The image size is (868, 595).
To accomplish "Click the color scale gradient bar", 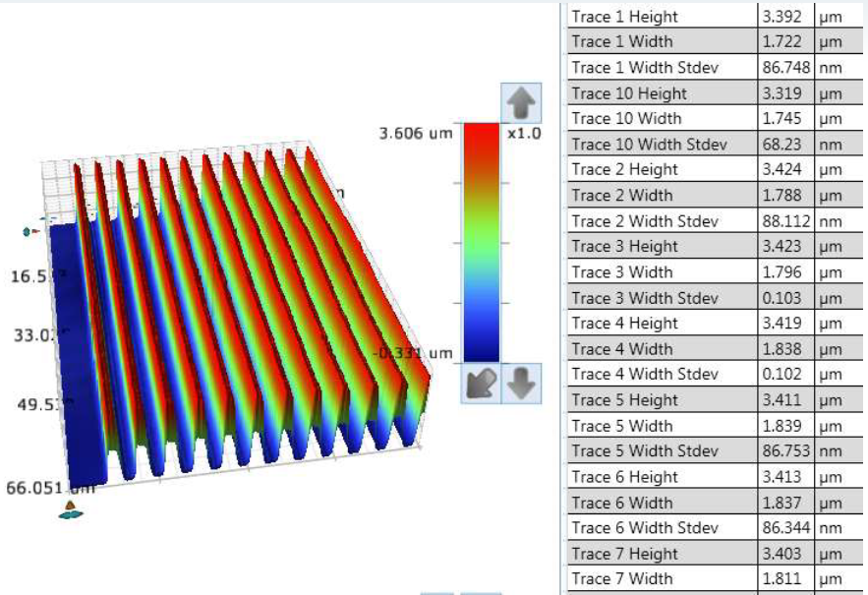I will (481, 243).
